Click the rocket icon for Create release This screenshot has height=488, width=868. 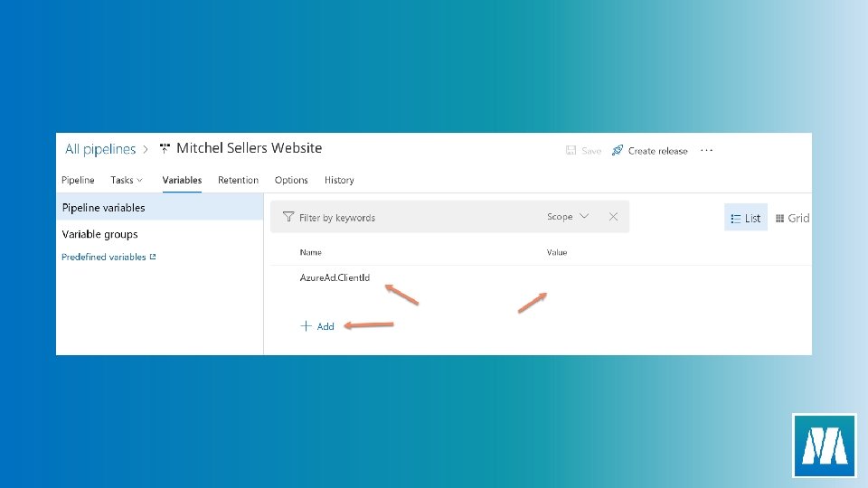pyautogui.click(x=618, y=150)
